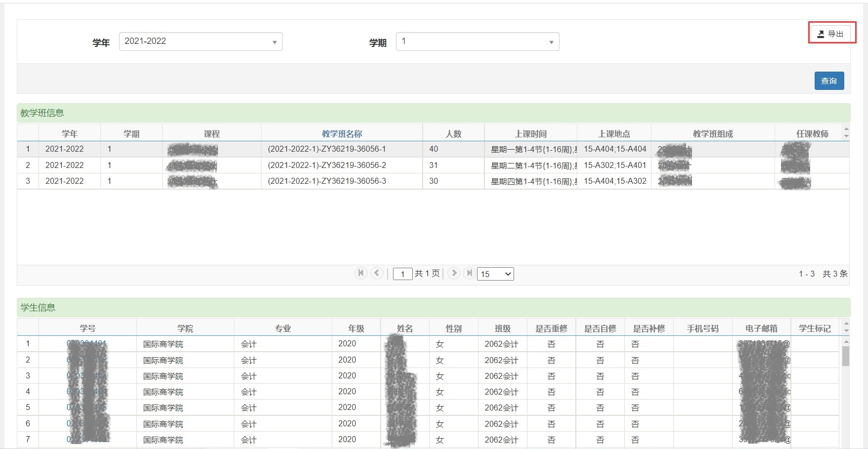Click the page number input field
Image resolution: width=868 pixels, height=449 pixels.
point(402,274)
